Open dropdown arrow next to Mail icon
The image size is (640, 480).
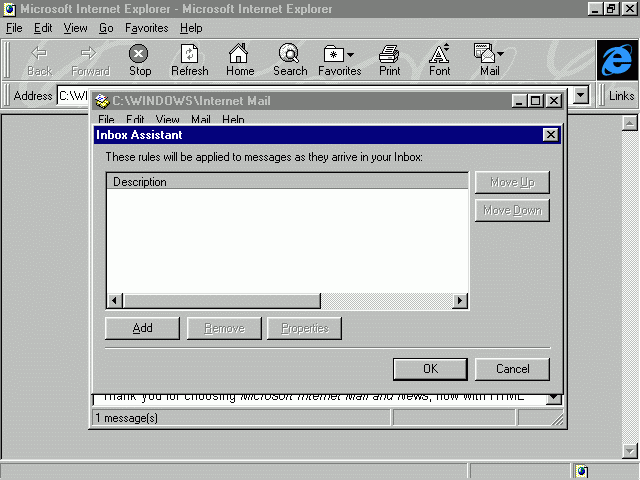tap(500, 53)
